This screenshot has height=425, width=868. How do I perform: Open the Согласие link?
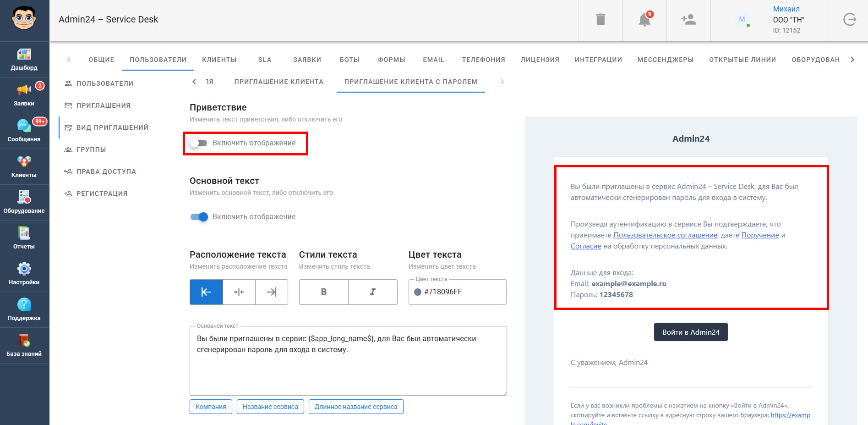point(586,246)
